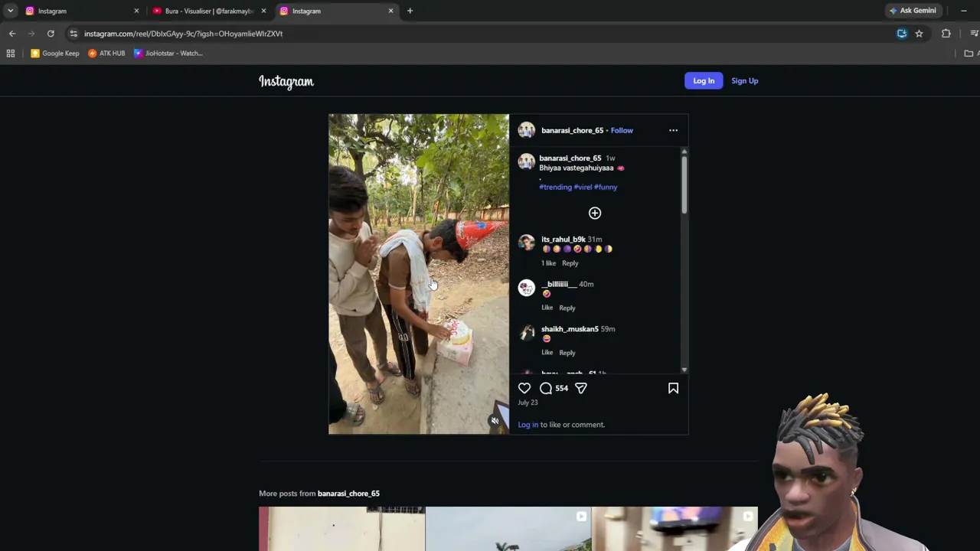Screen dimensions: 980x551
Task: Click Ask Gemini button
Action: click(x=913, y=11)
